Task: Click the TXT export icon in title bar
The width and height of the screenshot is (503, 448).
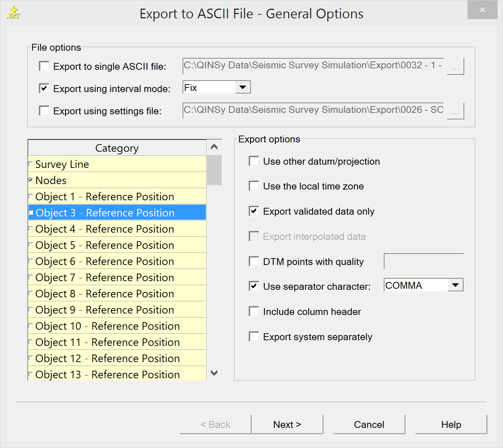Action: (14, 13)
